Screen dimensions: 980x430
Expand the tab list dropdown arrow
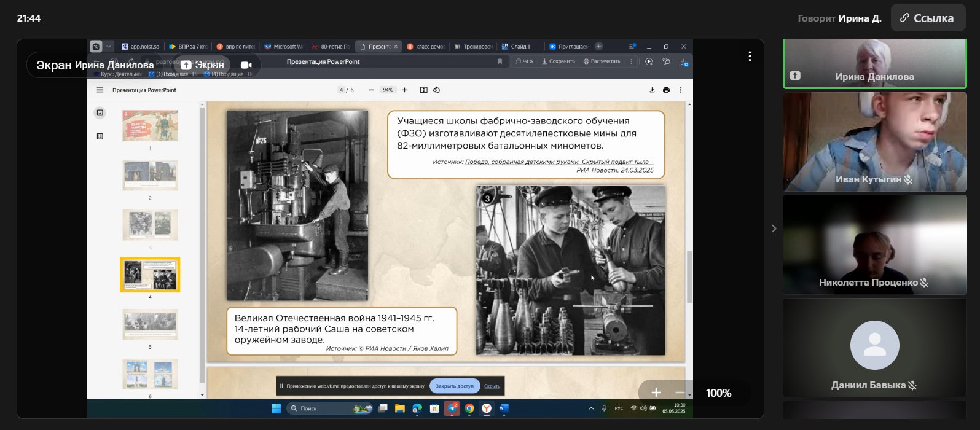(x=109, y=46)
